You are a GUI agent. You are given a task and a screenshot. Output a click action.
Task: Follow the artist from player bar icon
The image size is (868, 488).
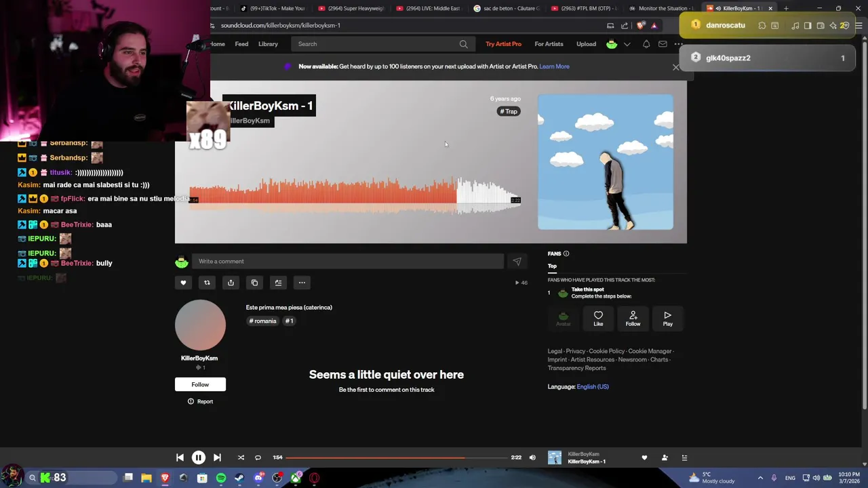665,458
